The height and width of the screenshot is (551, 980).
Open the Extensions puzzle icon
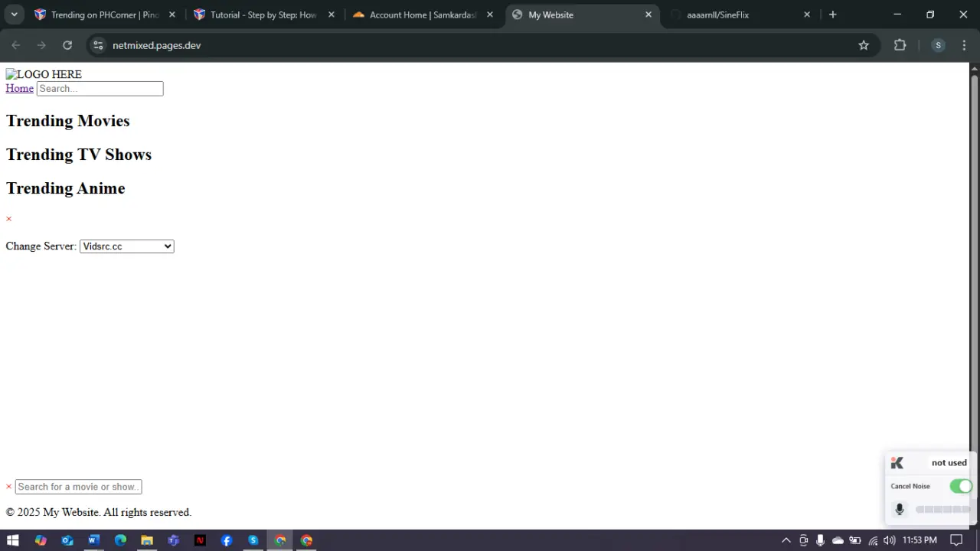click(x=900, y=45)
